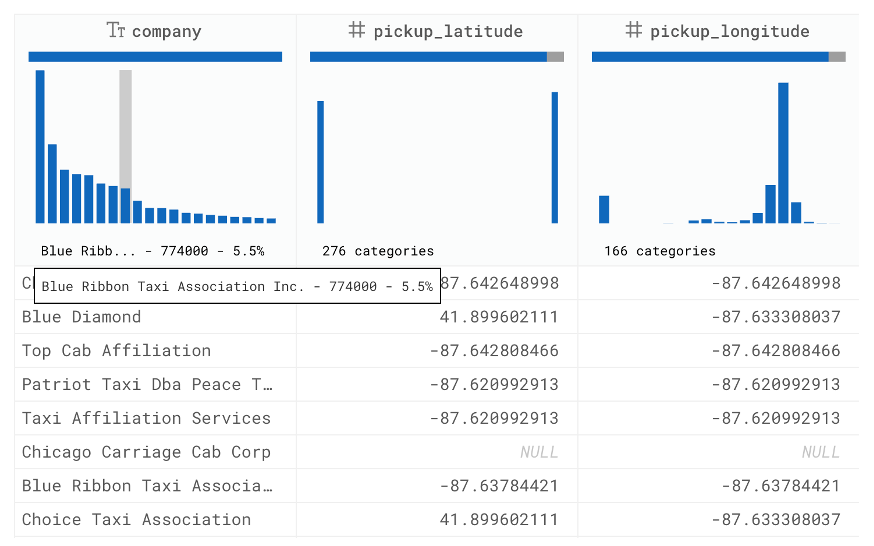
Task: Click the rightmost bar in the pickup_latitude histogram
Action: click(x=555, y=157)
